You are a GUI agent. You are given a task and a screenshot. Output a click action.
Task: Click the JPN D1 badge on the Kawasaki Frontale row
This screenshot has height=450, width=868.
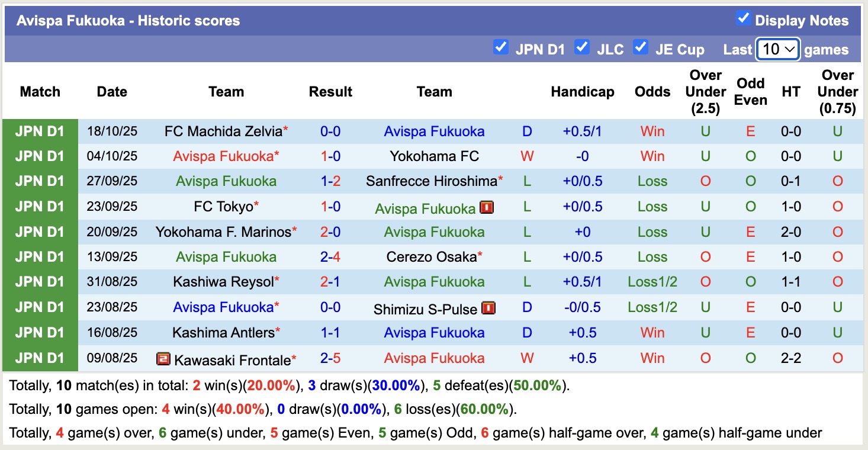point(38,358)
